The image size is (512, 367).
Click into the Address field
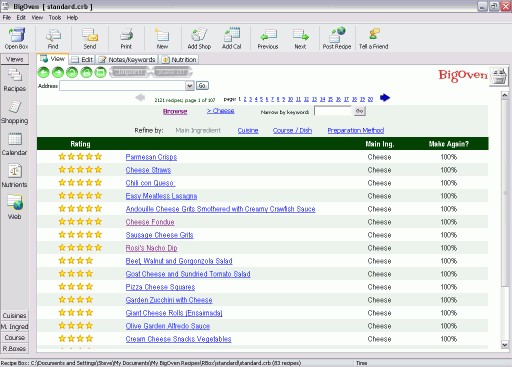[x=123, y=86]
